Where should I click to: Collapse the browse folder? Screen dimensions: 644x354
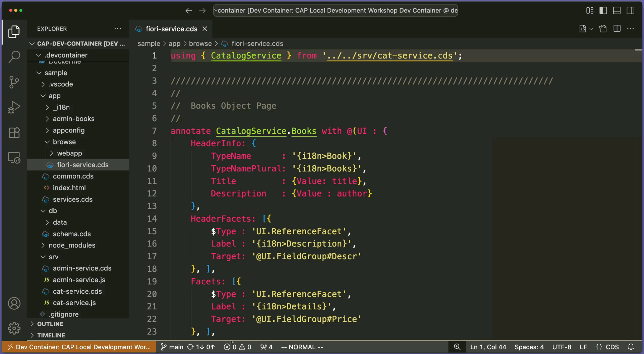point(78,142)
